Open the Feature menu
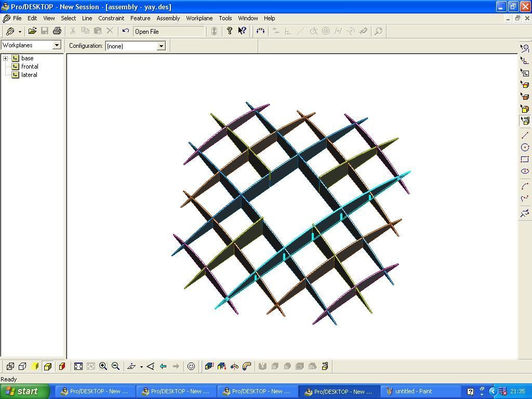The height and width of the screenshot is (399, 532). (140, 18)
